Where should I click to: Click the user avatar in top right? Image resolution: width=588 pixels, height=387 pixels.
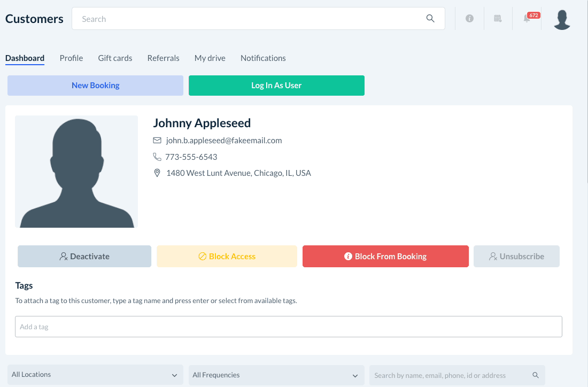[562, 19]
